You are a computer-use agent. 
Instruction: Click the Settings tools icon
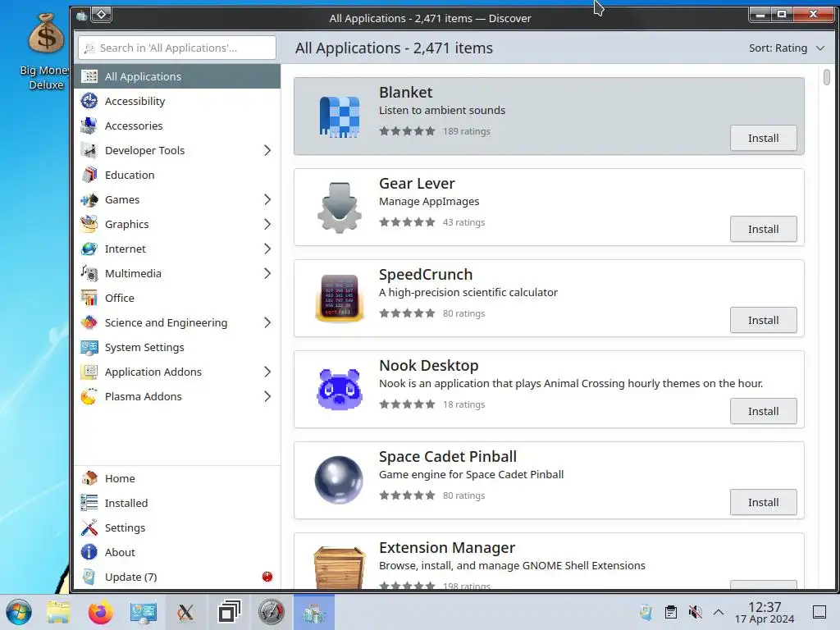point(89,527)
